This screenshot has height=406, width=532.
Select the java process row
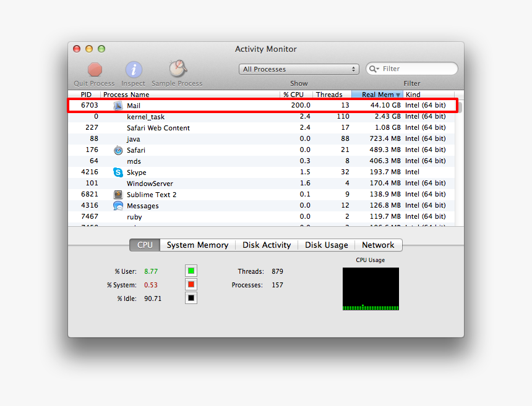[x=262, y=139]
